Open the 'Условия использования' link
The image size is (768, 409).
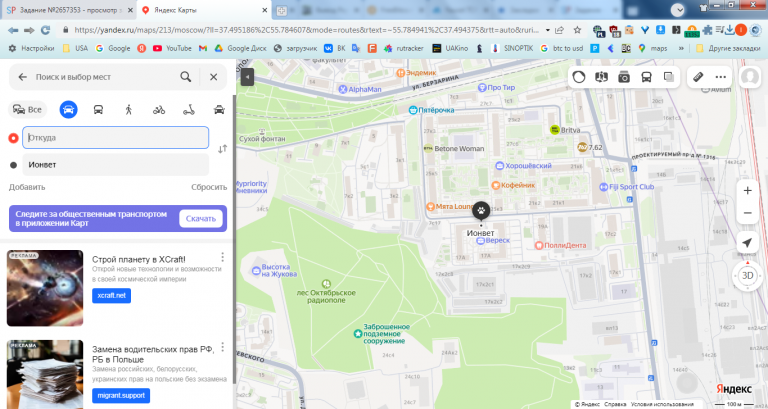click(662, 404)
